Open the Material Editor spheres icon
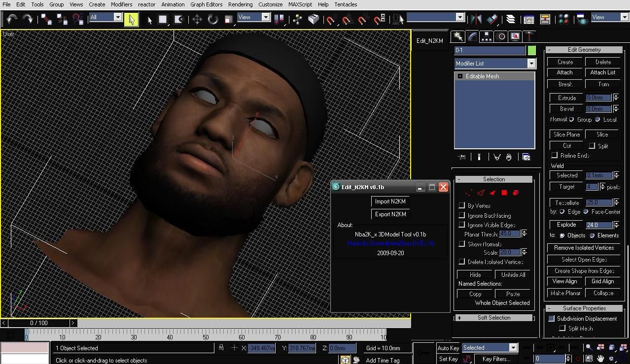This screenshot has height=364, width=630. [x=563, y=19]
